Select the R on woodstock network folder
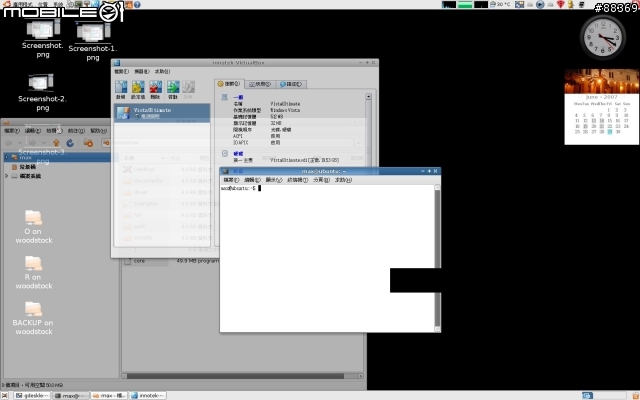640x400 pixels. [x=34, y=273]
